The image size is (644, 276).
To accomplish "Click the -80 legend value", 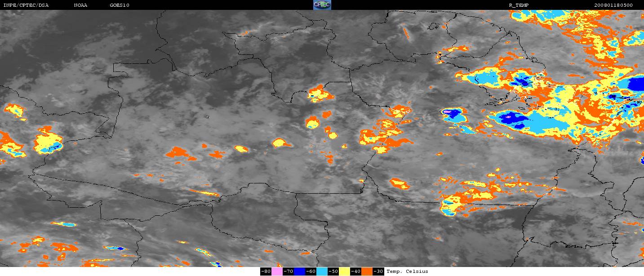I will pos(266,272).
